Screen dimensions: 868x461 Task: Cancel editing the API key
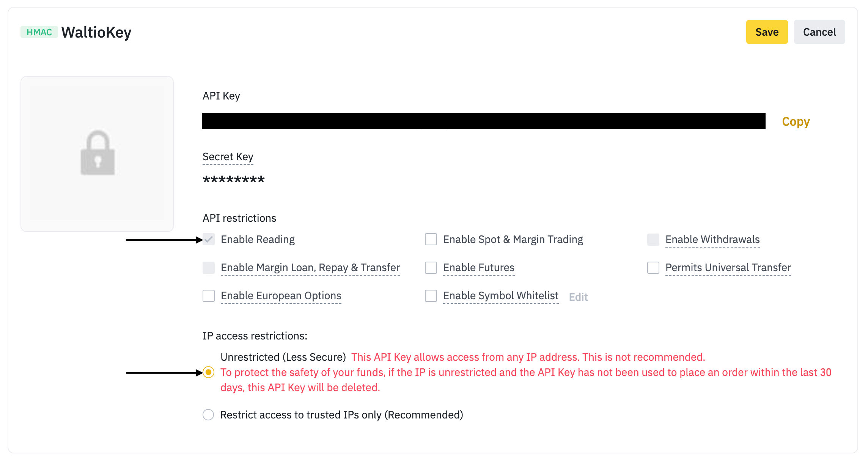point(819,32)
